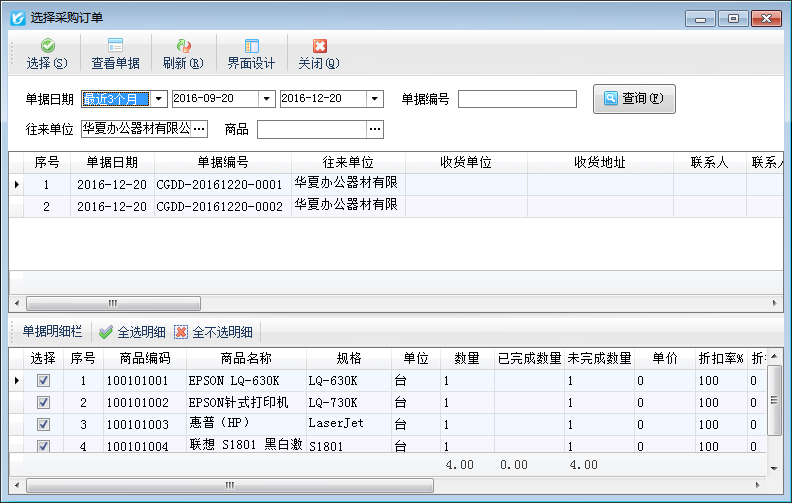Click Deselect All Details (全不选明细) icon
The width and height of the screenshot is (792, 503).
(181, 332)
